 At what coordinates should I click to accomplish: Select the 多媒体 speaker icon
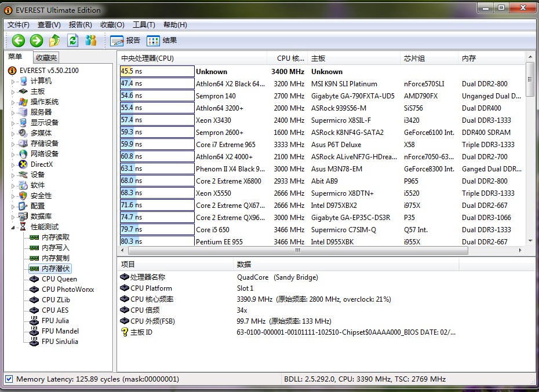(x=23, y=133)
